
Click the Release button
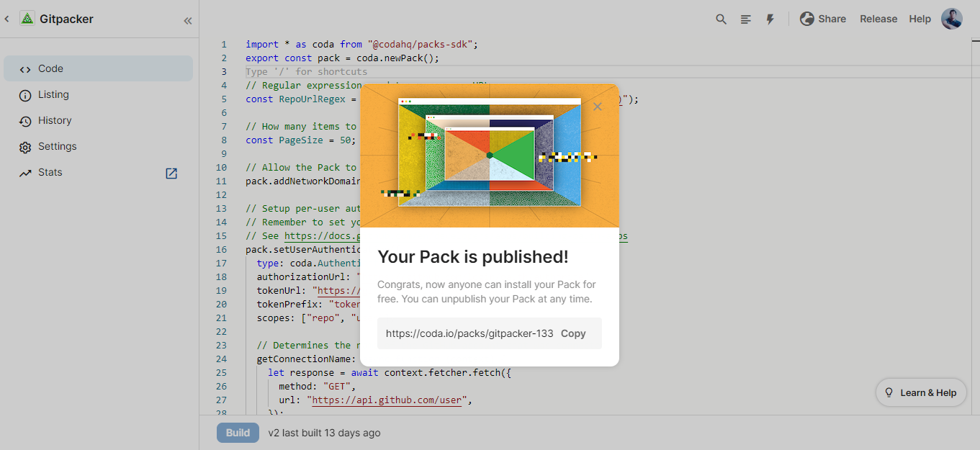(x=878, y=19)
